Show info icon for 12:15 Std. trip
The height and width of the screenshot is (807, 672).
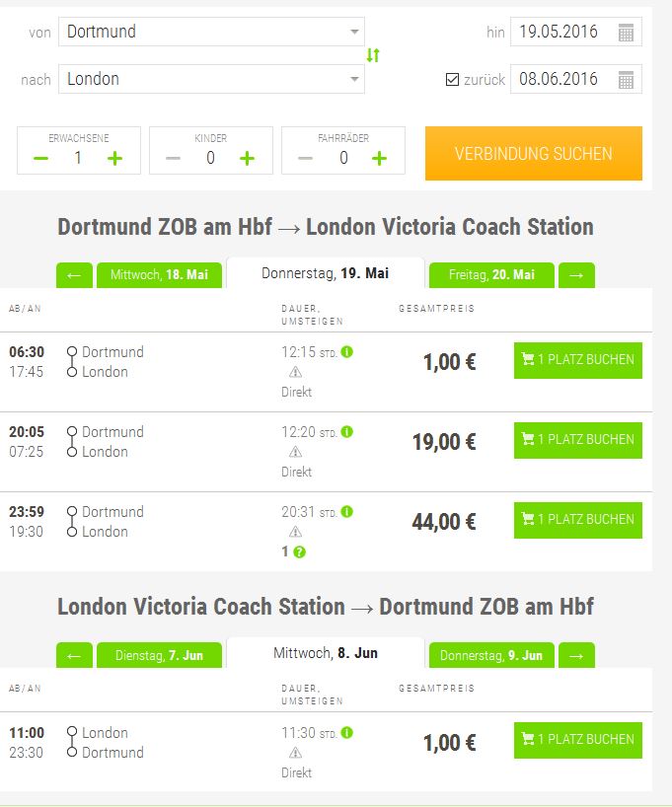pyautogui.click(x=347, y=352)
